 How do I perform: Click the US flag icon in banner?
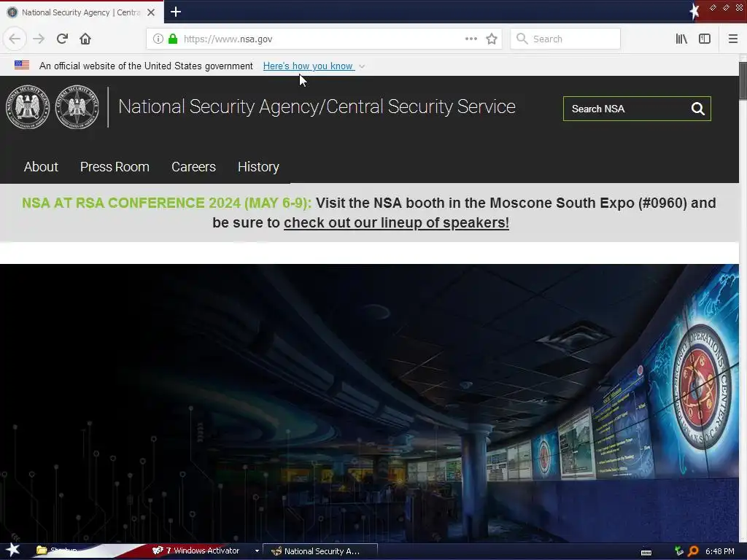(22, 65)
